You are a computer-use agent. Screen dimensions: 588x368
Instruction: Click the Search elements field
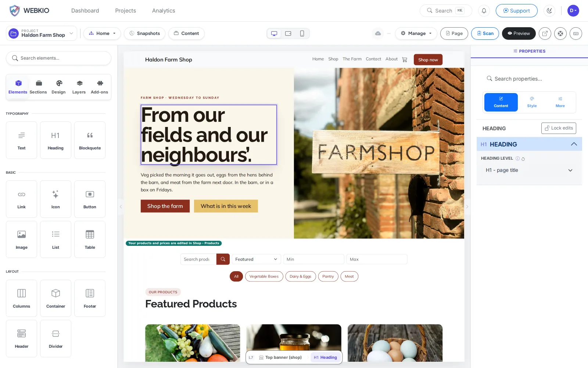point(58,58)
